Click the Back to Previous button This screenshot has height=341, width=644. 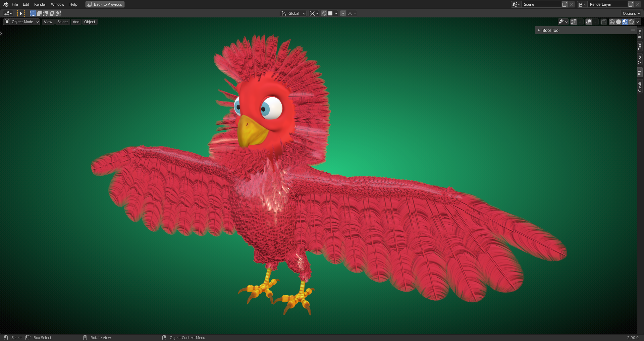tap(105, 4)
